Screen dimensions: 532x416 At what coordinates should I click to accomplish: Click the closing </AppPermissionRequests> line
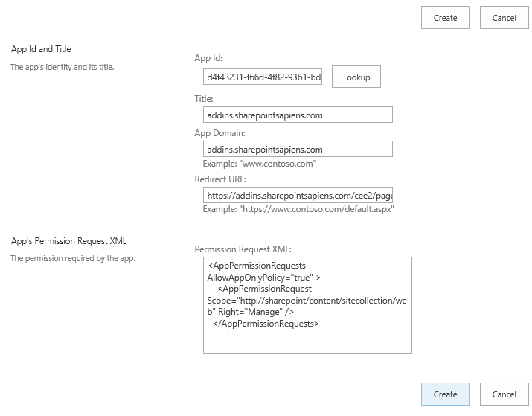[x=266, y=324]
